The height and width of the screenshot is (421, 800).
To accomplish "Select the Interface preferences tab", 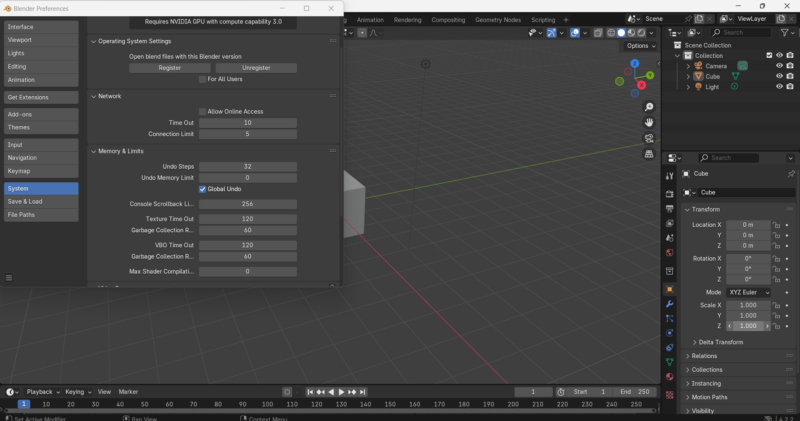I will 41,27.
